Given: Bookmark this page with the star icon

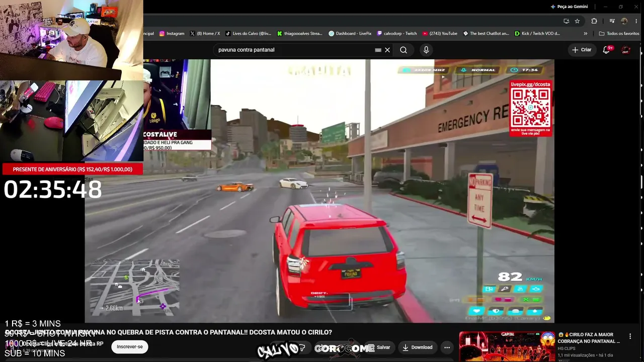Looking at the screenshot, I should point(577,21).
